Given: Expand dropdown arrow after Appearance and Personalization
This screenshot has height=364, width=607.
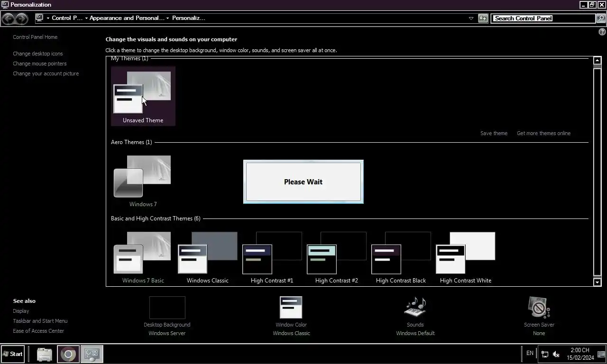Looking at the screenshot, I should (x=168, y=18).
